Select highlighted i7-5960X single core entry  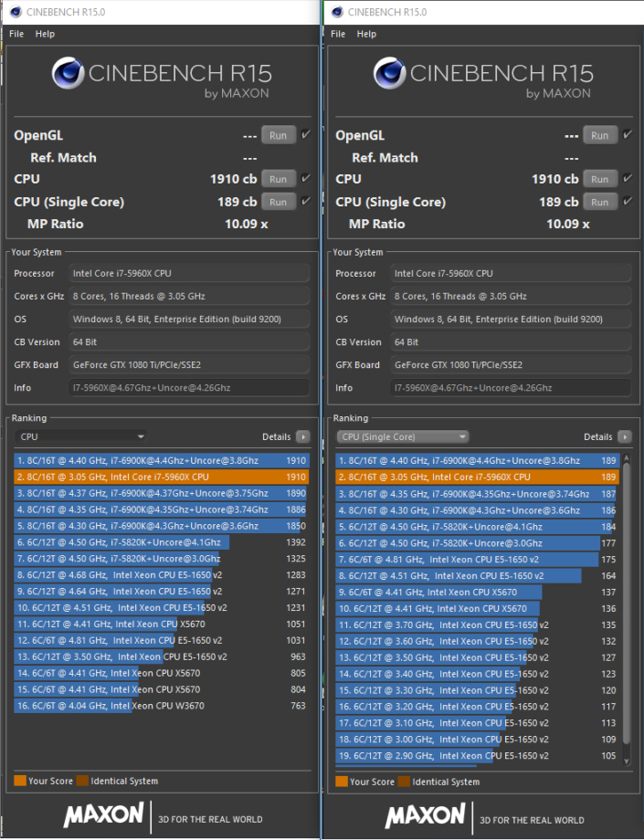tap(478, 477)
